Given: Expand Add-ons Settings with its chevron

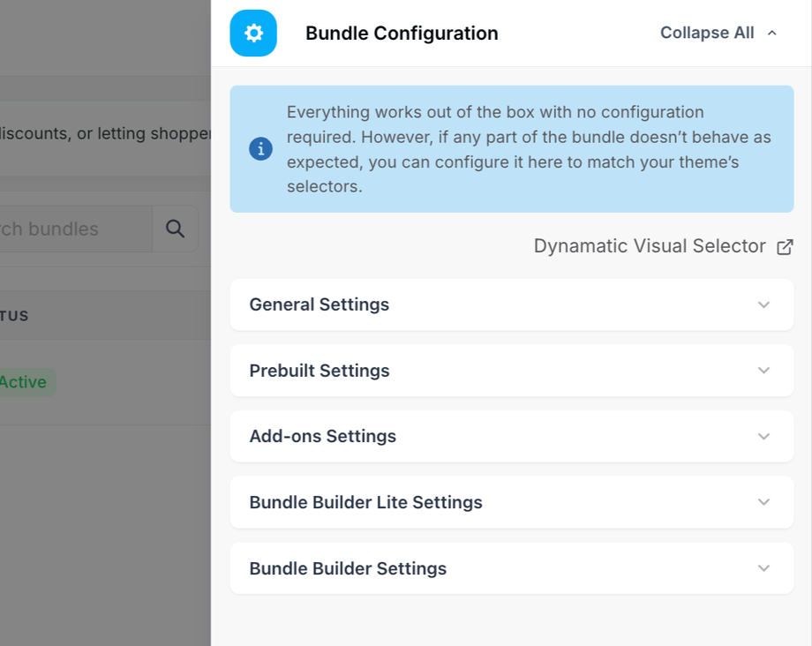Looking at the screenshot, I should [x=763, y=436].
